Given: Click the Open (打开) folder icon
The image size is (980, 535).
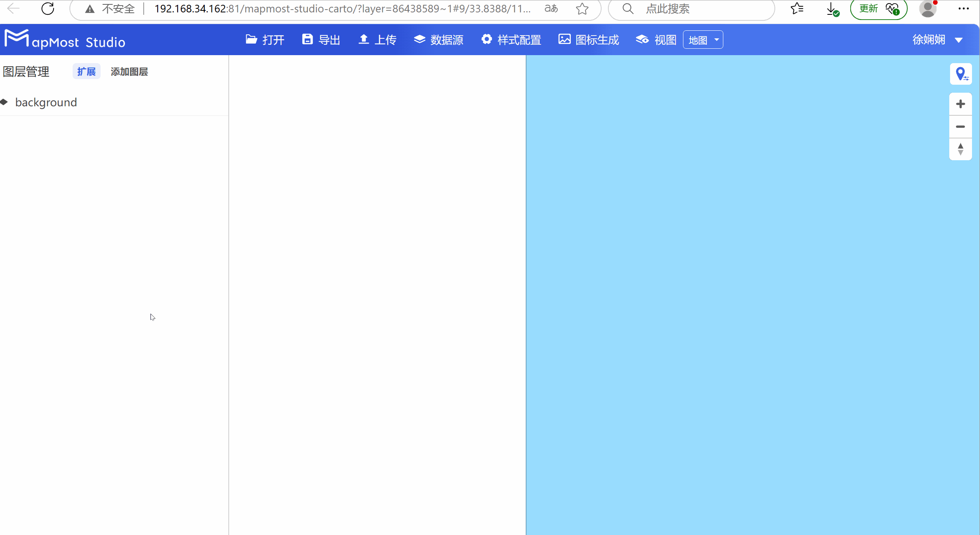Looking at the screenshot, I should click(251, 39).
